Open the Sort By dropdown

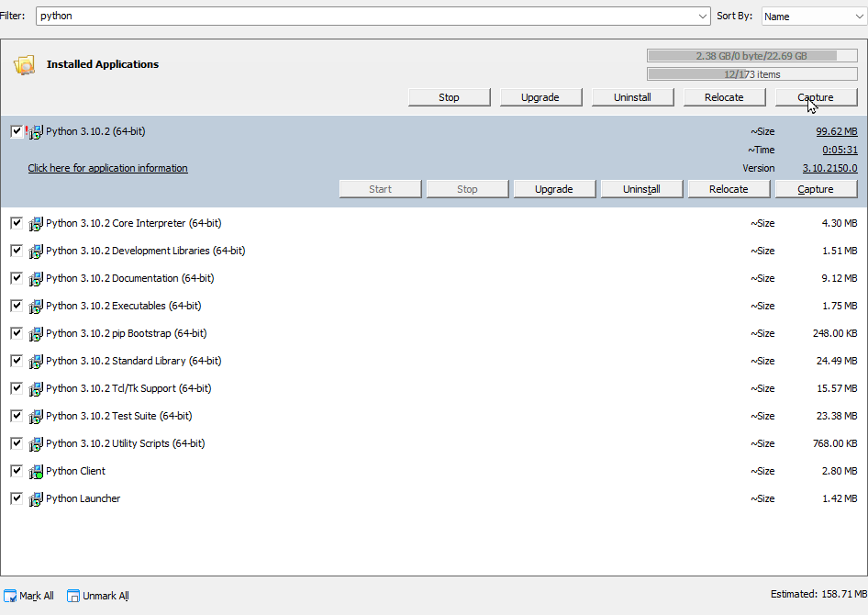[861, 16]
